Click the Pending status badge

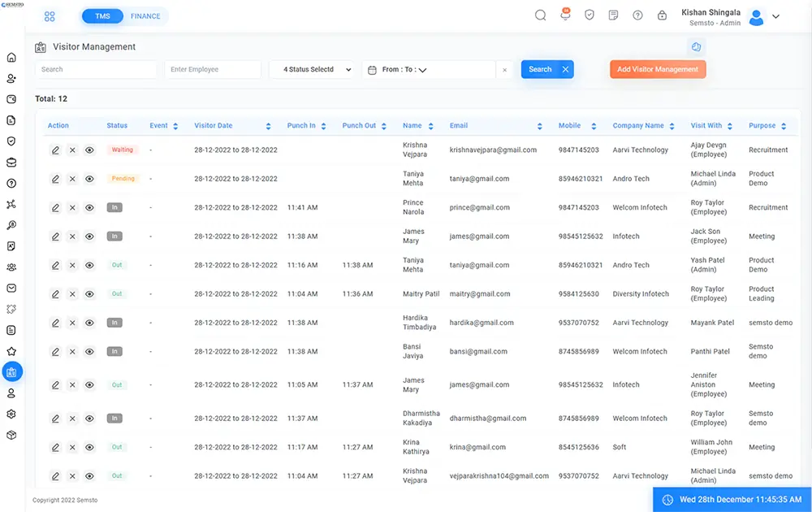[x=123, y=178]
